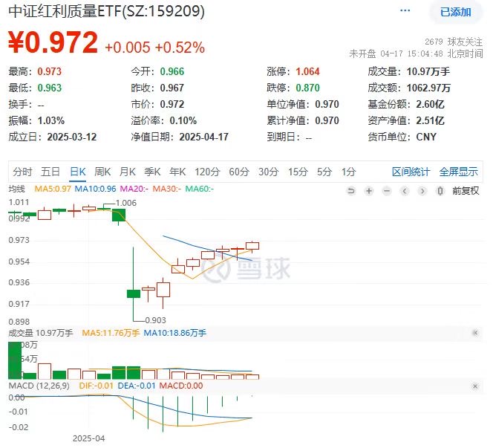The width and height of the screenshot is (493, 448).
Task: Click the 振幅 value 1.03%
Action: tap(51, 120)
